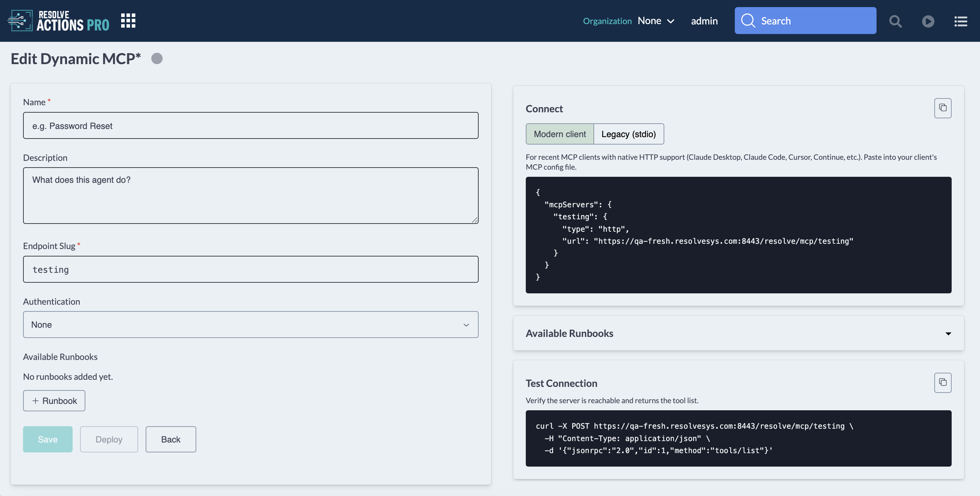980x496 pixels.
Task: Click the magnifier icon in header
Action: [895, 21]
